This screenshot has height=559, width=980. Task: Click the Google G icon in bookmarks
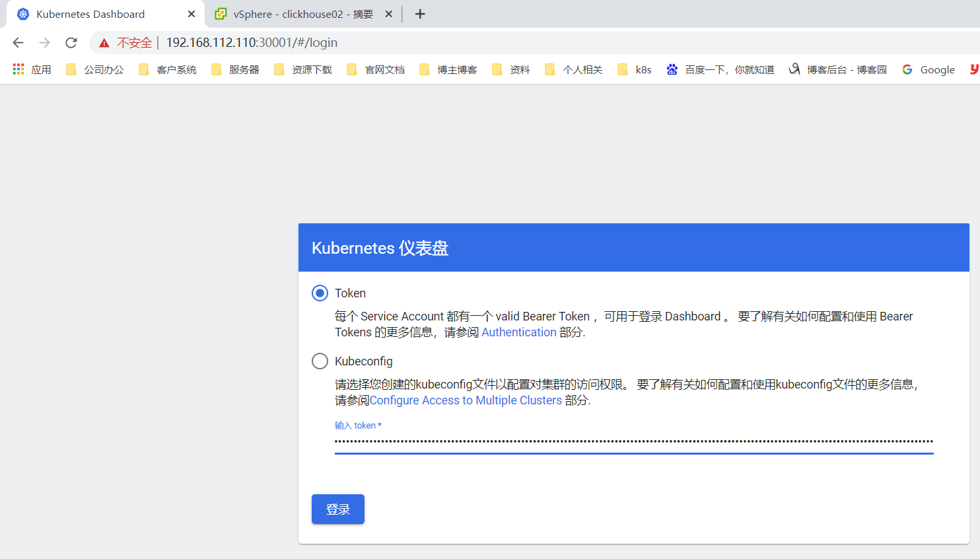coord(907,69)
